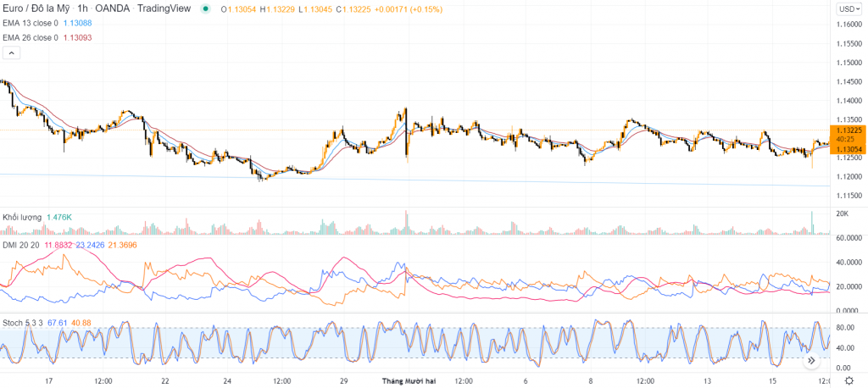The image size is (868, 388).
Task: Click the Khối lượng volume indicator label
Action: pyautogui.click(x=22, y=218)
